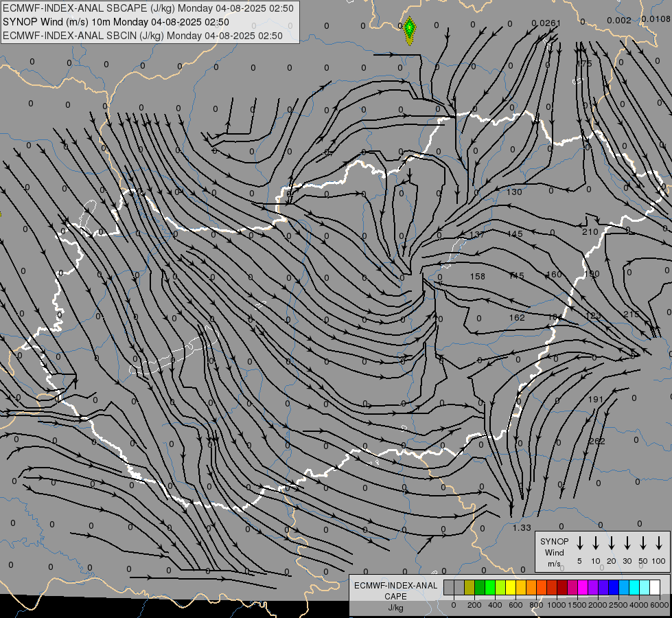
Task: Click the SBCIN title line
Action: click(143, 36)
